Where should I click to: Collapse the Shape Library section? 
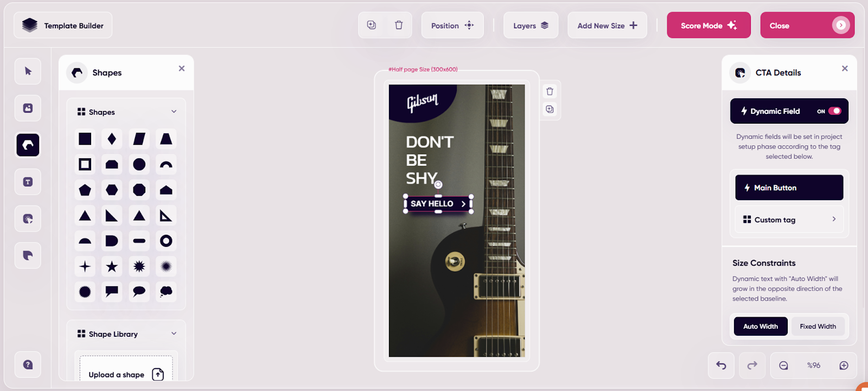click(x=174, y=334)
